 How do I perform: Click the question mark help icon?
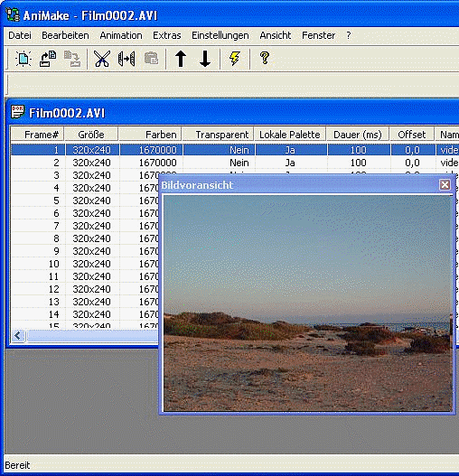265,58
